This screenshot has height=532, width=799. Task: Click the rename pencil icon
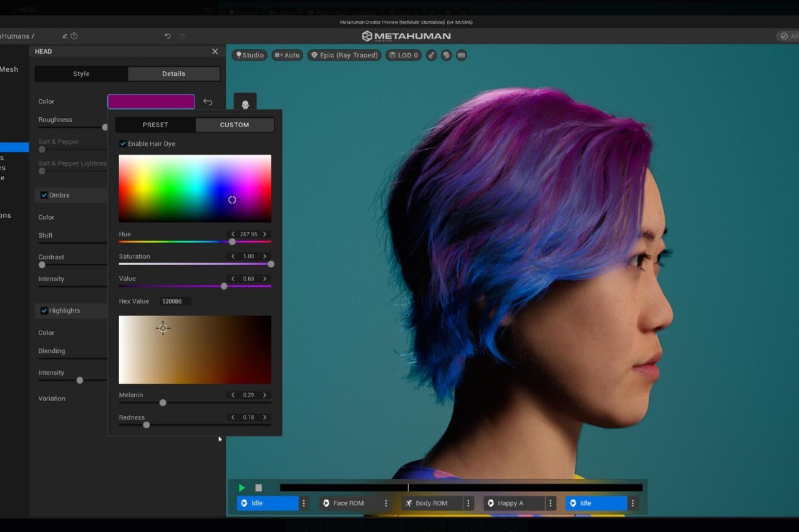[65, 36]
